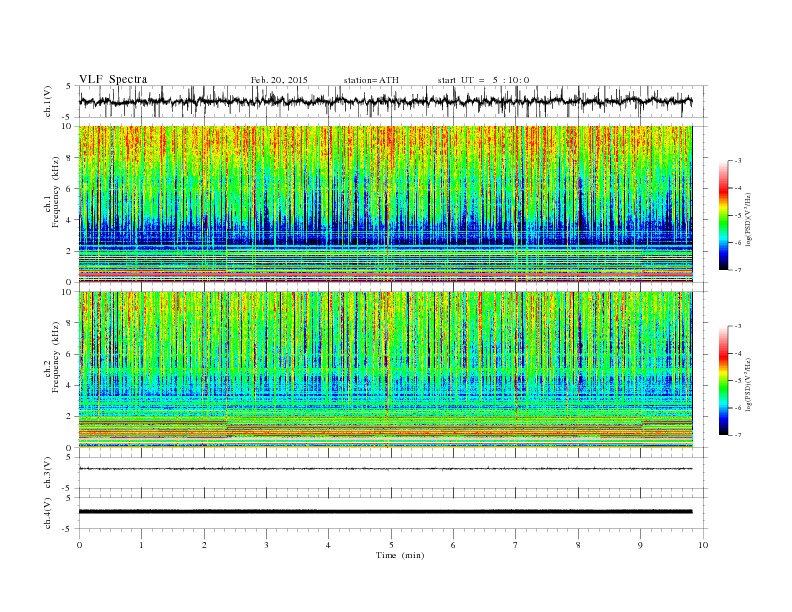
Task: Click the thick ch.4 waveform band
Action: pos(385,512)
